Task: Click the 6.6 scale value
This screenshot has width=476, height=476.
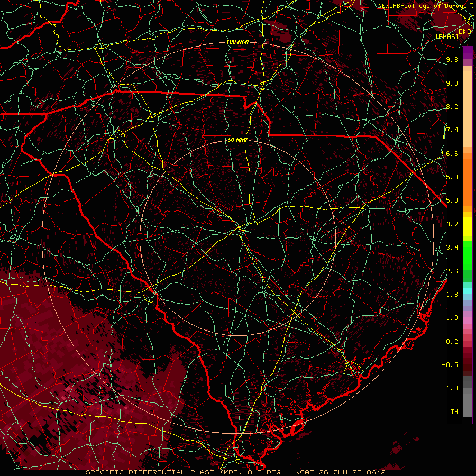Action: pos(452,153)
